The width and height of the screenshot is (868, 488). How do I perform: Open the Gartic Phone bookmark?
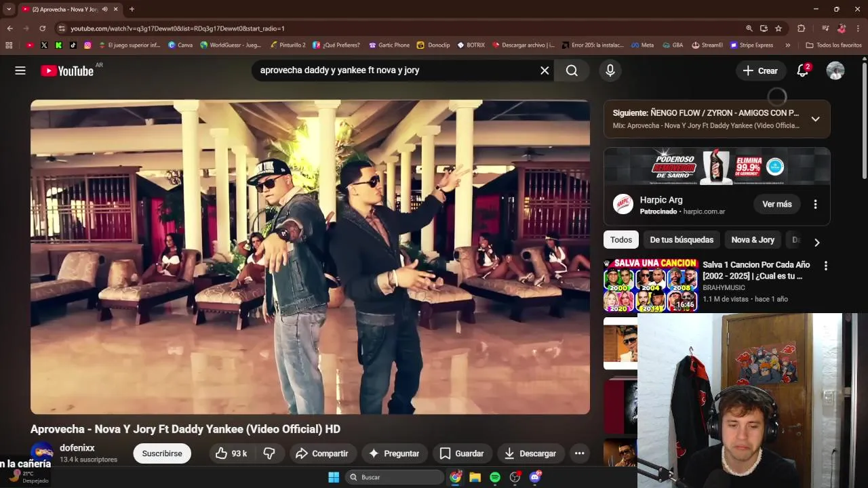(x=389, y=45)
